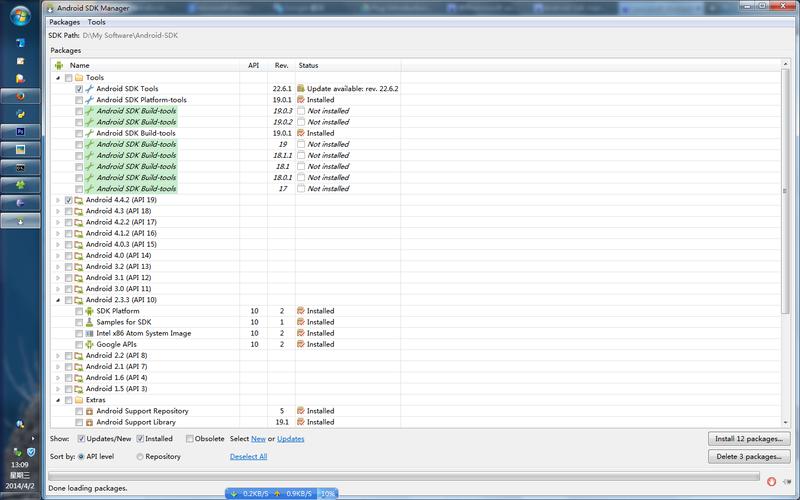Click the installed icon in the SDK Platform row
The image size is (800, 500).
(301, 311)
